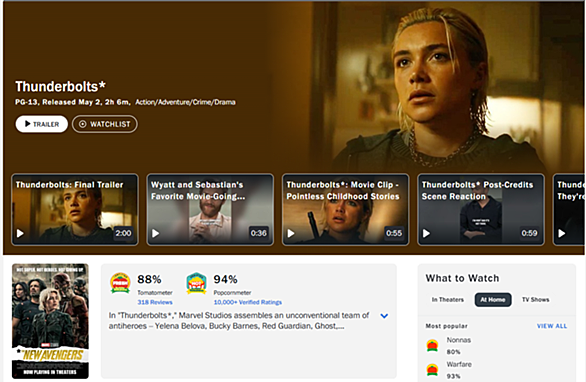
Task: Play icon on Wyatt and Sebastian's video
Action: (155, 233)
